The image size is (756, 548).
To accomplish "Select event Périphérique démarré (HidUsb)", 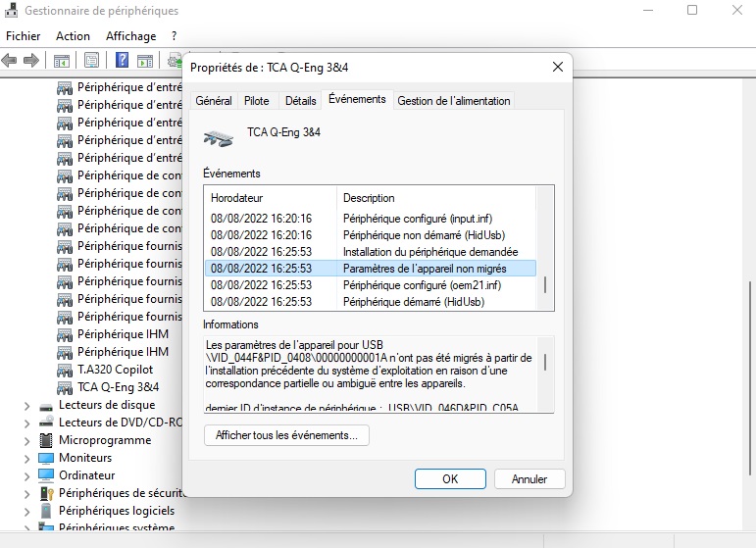I will click(371, 302).
